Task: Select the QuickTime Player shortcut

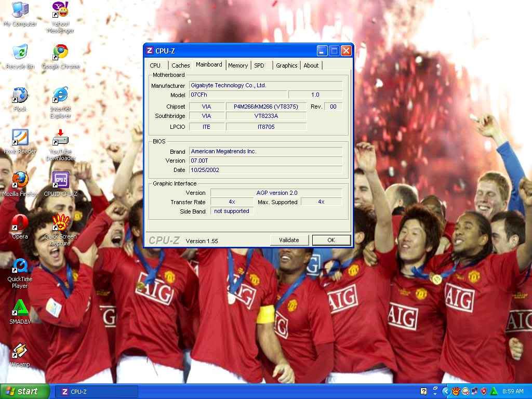Action: pos(20,273)
